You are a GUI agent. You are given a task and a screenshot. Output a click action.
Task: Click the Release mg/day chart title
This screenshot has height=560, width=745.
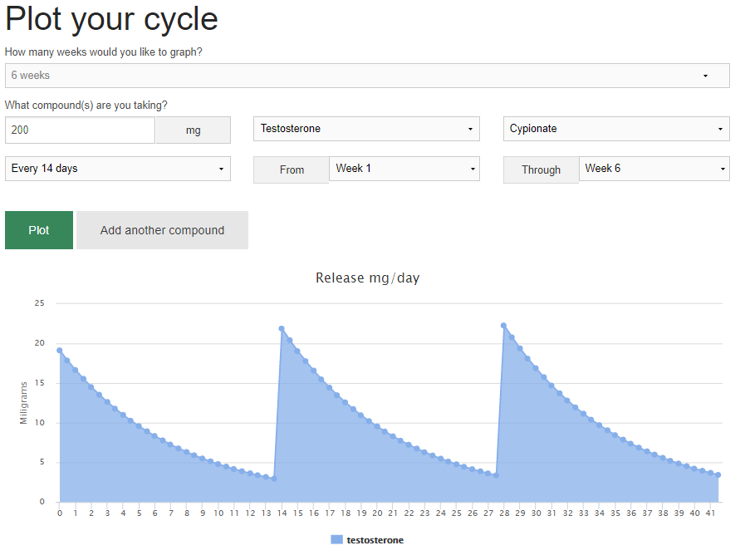(x=367, y=278)
